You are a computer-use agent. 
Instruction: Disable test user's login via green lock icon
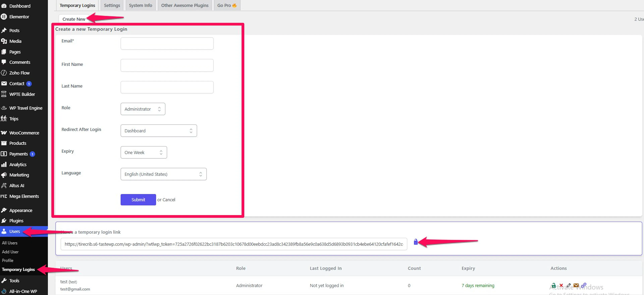(554, 285)
